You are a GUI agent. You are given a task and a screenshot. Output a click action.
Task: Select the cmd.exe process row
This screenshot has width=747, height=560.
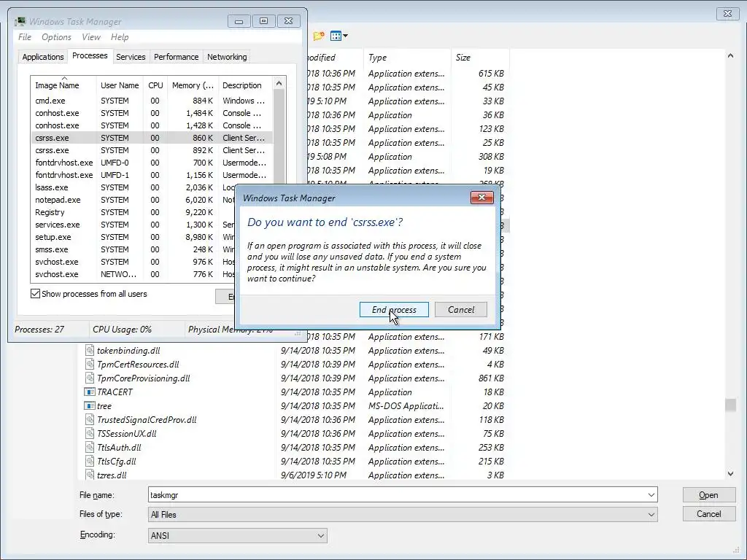click(x=152, y=101)
